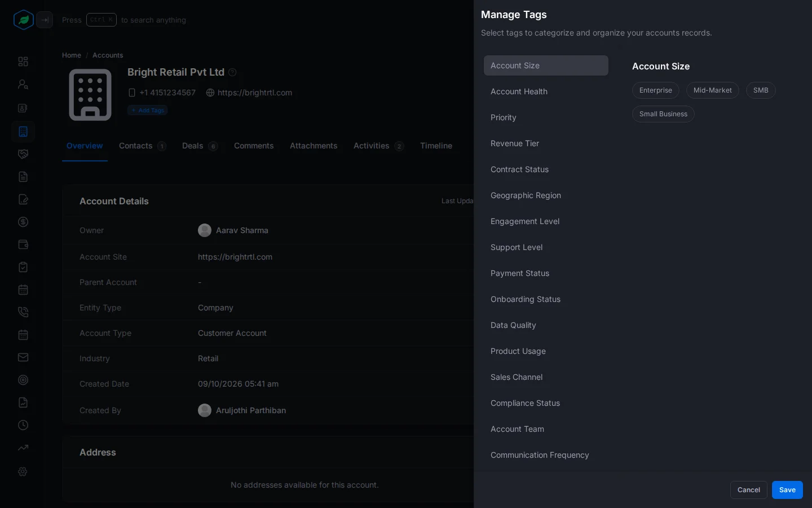Open the dollar coin icon in sidebar
Viewport: 812px width, 508px height.
tap(23, 222)
